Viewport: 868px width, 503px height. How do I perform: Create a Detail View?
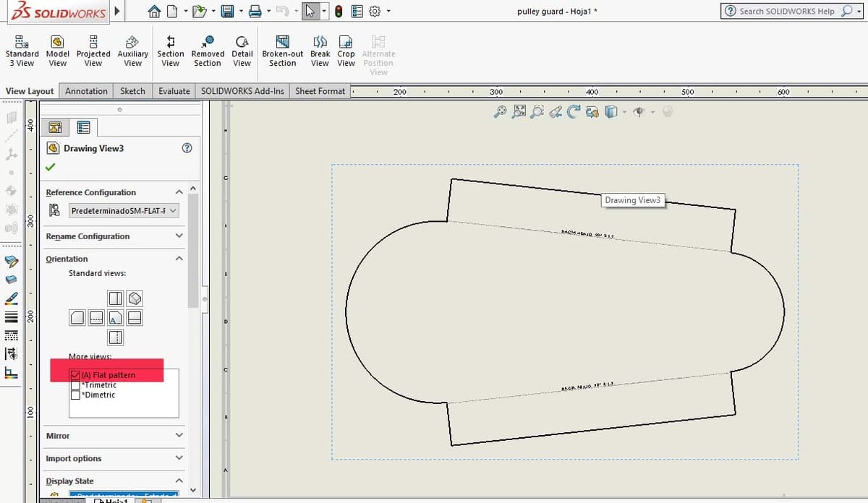point(242,51)
